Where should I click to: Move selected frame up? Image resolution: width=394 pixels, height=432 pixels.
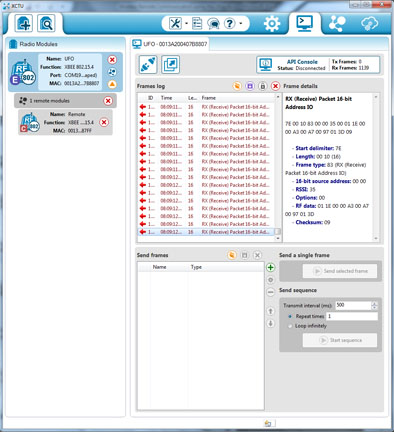[x=271, y=311]
